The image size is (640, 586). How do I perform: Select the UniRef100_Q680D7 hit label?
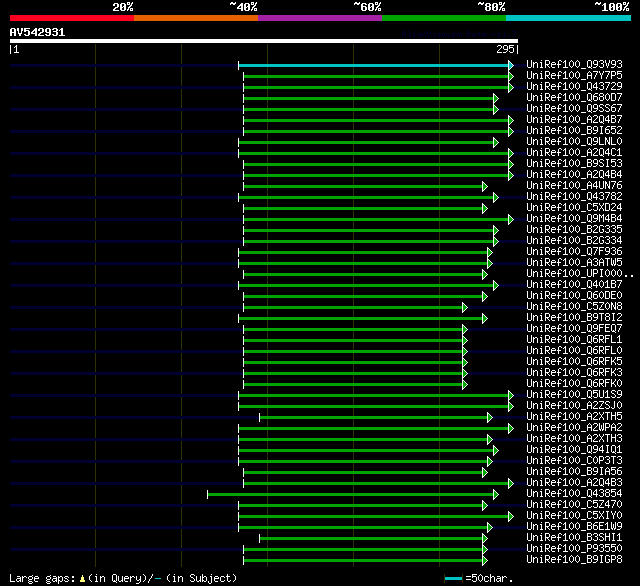click(574, 98)
